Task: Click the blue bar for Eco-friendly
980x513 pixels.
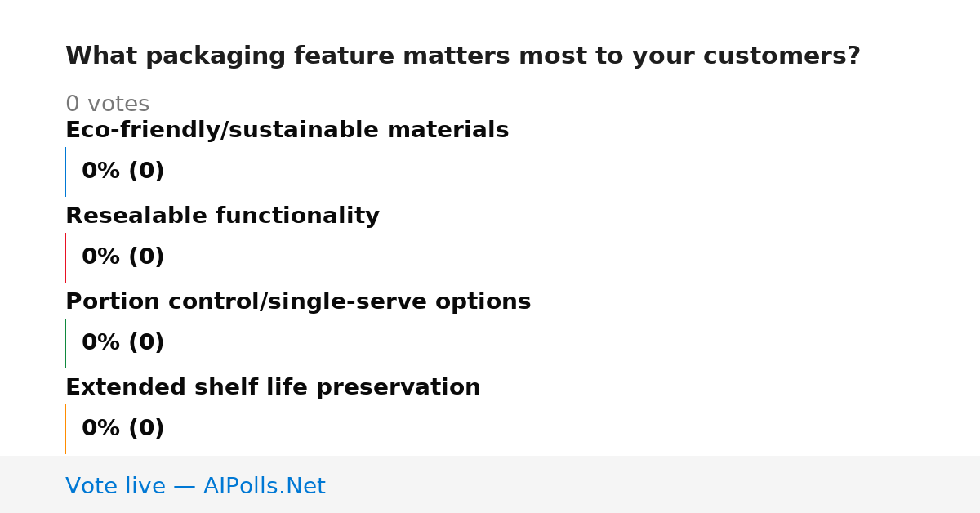Action: pyautogui.click(x=65, y=172)
